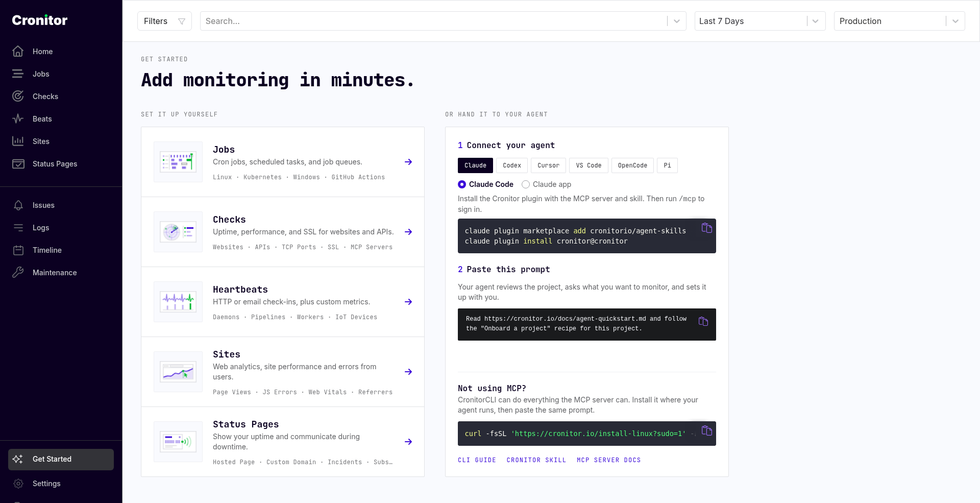Screen dimensions: 980x503
Task: Open the CLI GUIDE link
Action: click(477, 460)
